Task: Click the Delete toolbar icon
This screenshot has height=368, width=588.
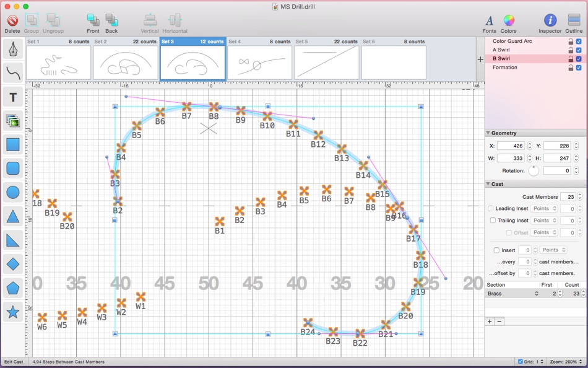Action: click(12, 20)
